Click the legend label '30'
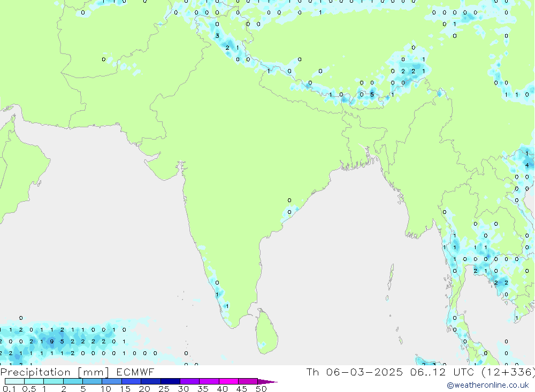The image size is (535, 392). click(183, 389)
